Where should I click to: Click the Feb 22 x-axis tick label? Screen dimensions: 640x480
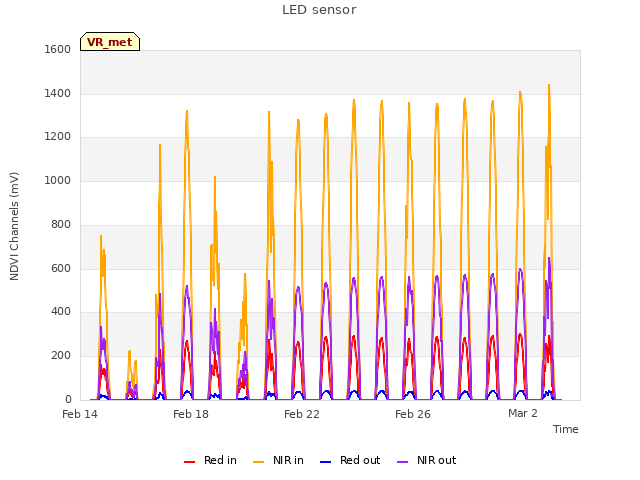click(x=302, y=414)
